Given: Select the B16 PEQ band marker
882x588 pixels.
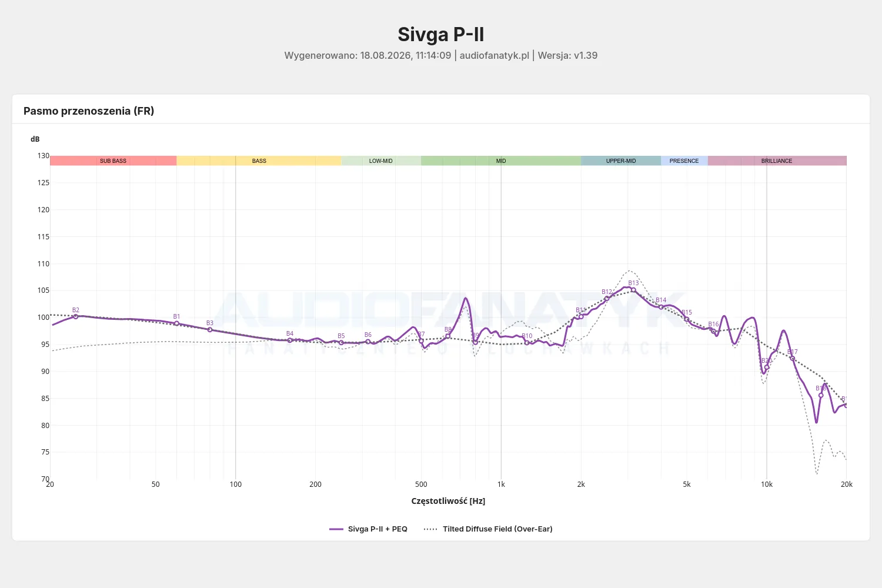Looking at the screenshot, I should pos(713,331).
